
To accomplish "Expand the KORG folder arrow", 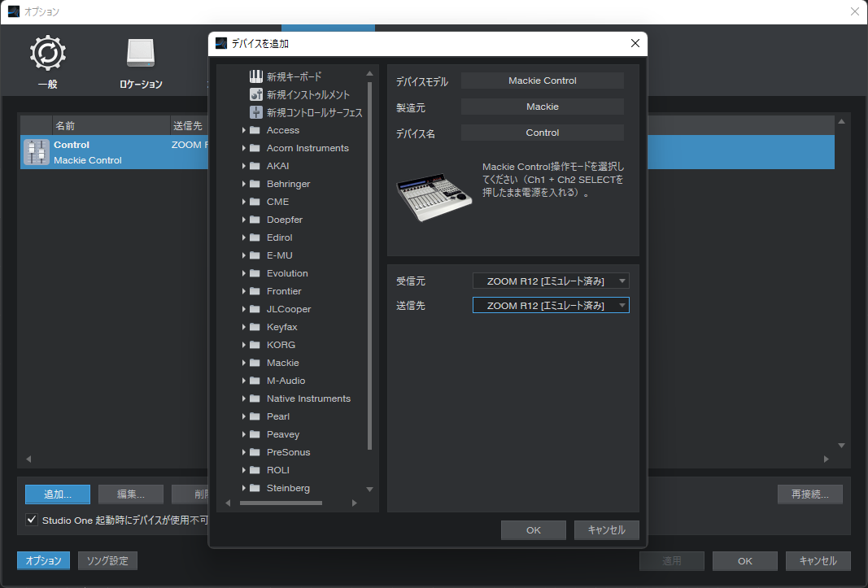I will [x=243, y=345].
